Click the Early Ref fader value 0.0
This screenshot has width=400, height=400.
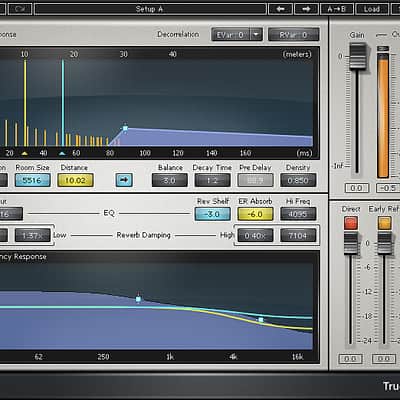[x=384, y=359]
